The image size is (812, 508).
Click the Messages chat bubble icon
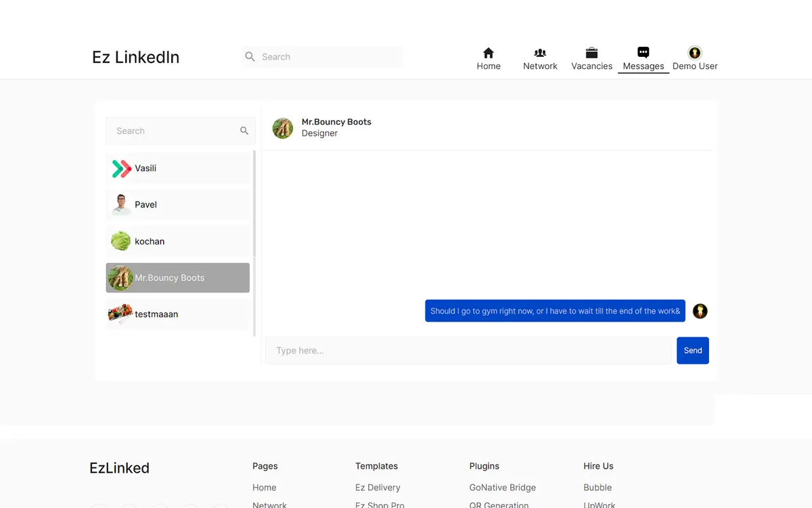click(644, 53)
